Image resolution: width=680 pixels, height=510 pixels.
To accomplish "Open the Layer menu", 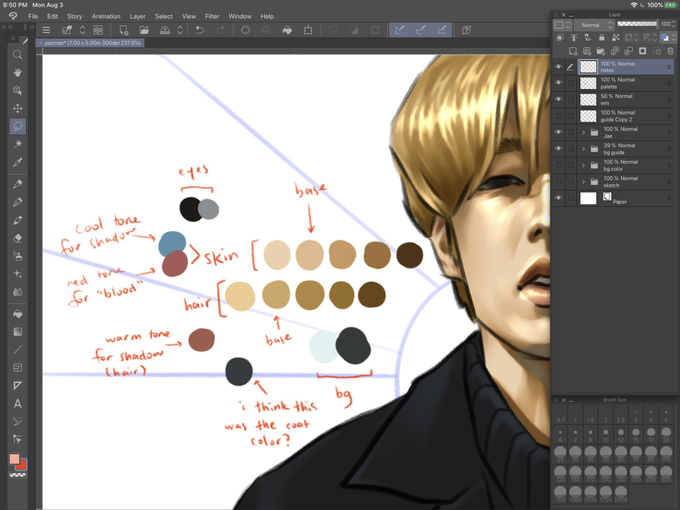I will click(137, 16).
